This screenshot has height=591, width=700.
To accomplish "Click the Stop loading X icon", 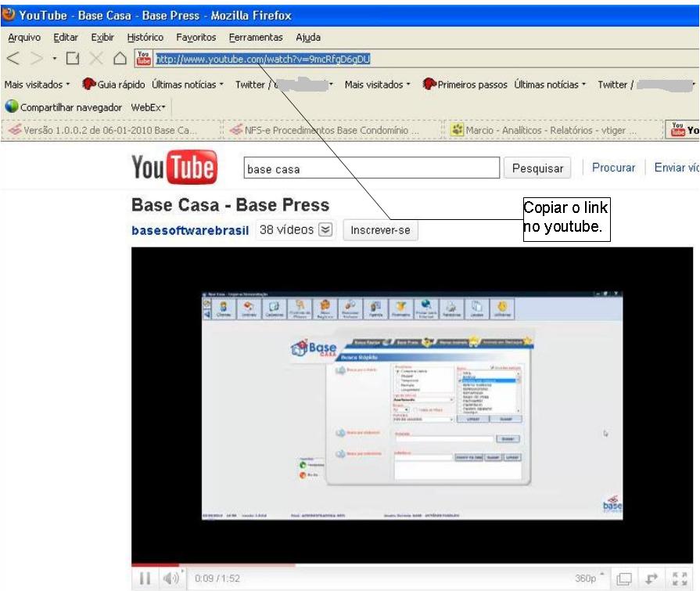I will coord(96,59).
